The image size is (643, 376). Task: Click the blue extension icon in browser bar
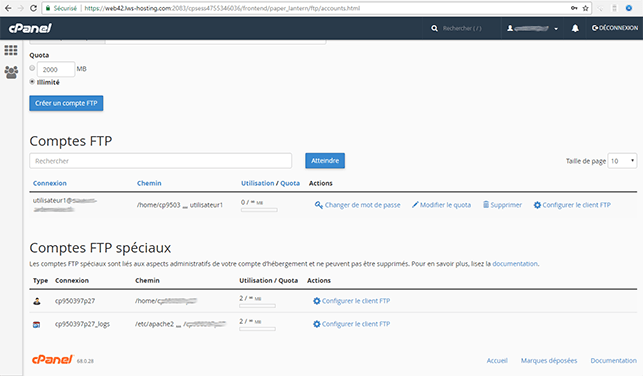point(629,8)
